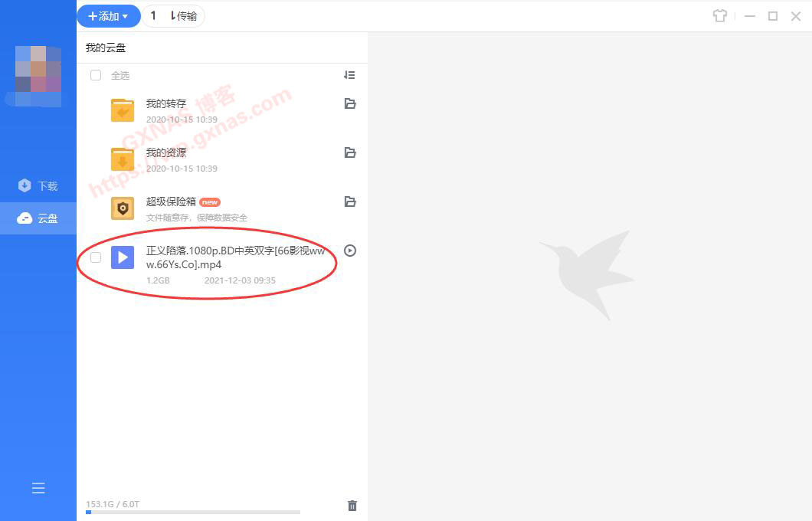Play the 正义陷落 mp4 video

click(x=350, y=251)
